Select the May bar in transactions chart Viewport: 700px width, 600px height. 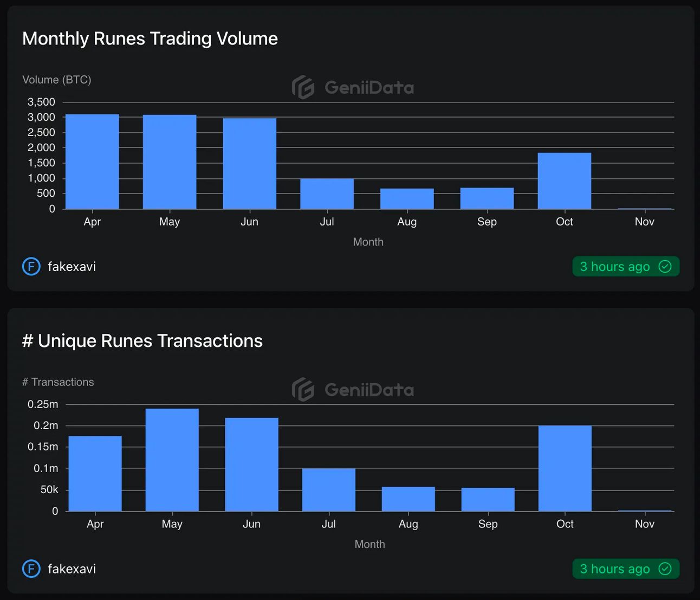pyautogui.click(x=172, y=460)
